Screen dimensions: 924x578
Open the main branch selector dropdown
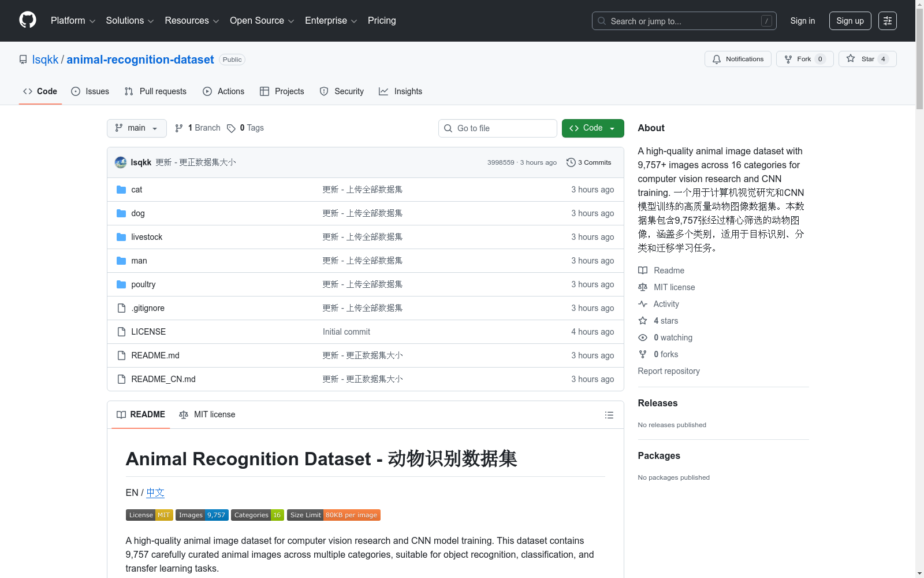click(137, 128)
